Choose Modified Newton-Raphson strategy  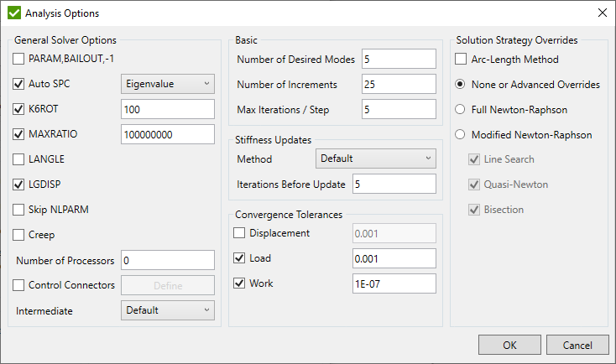click(460, 134)
